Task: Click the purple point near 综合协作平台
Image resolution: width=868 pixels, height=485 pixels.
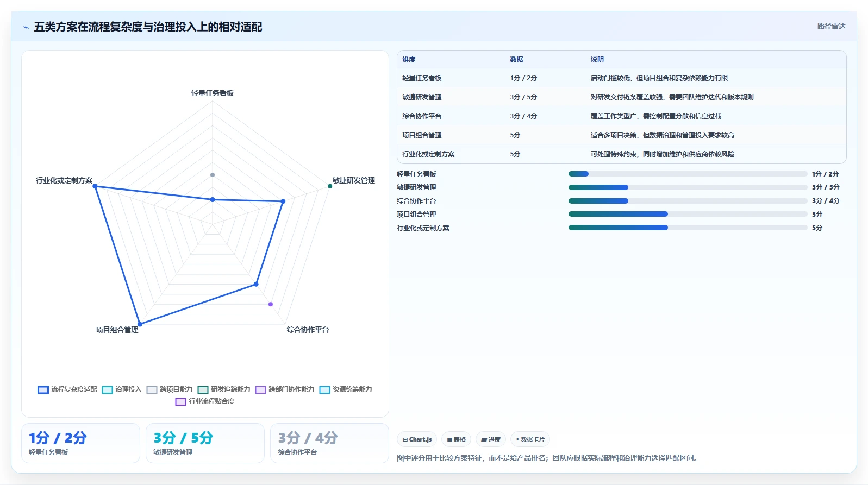Action: (271, 304)
